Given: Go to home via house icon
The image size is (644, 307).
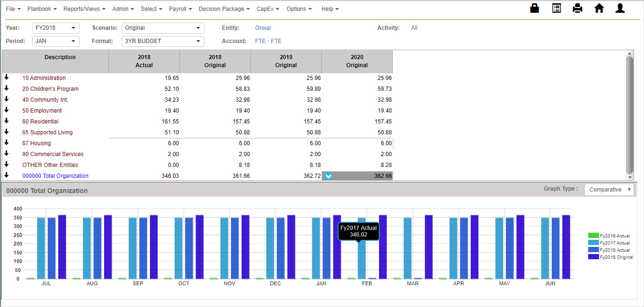Looking at the screenshot, I should tap(599, 9).
